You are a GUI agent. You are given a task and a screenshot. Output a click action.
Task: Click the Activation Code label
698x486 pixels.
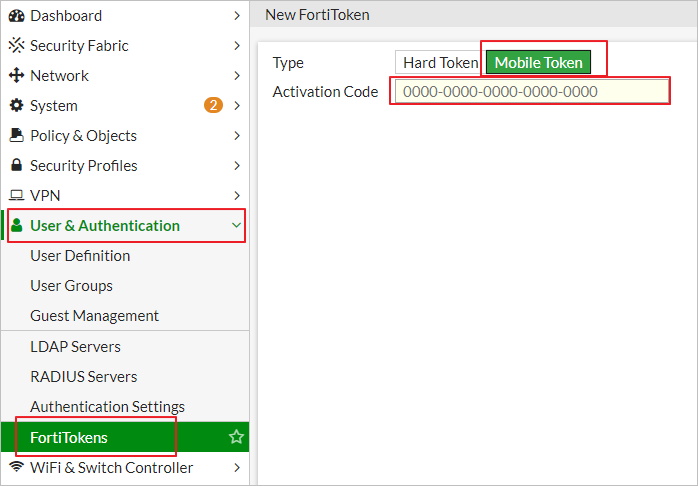325,92
